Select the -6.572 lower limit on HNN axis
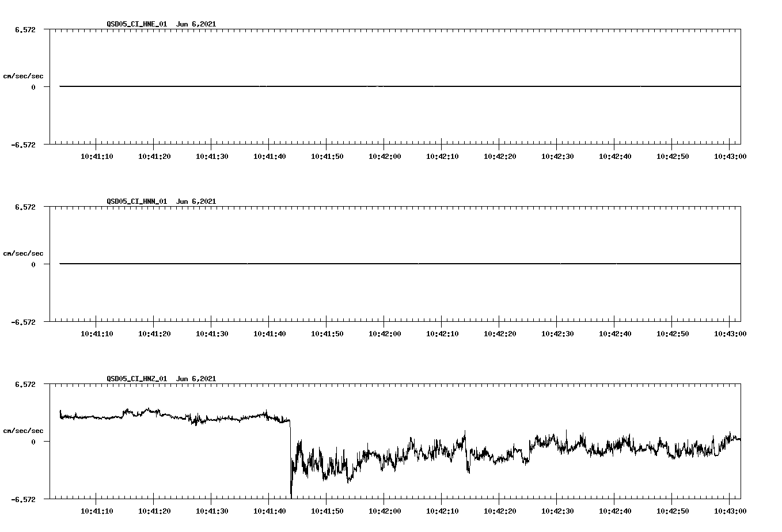782x532 pixels. point(23,322)
